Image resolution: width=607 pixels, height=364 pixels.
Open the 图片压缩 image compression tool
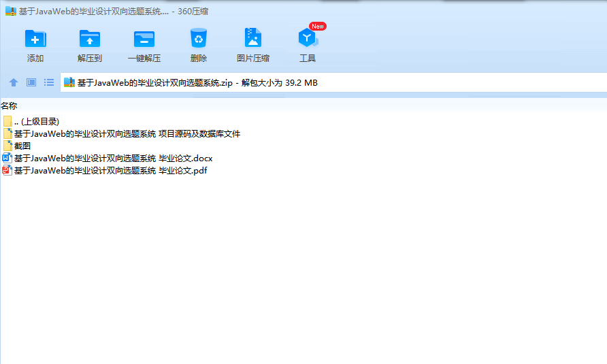(x=252, y=38)
